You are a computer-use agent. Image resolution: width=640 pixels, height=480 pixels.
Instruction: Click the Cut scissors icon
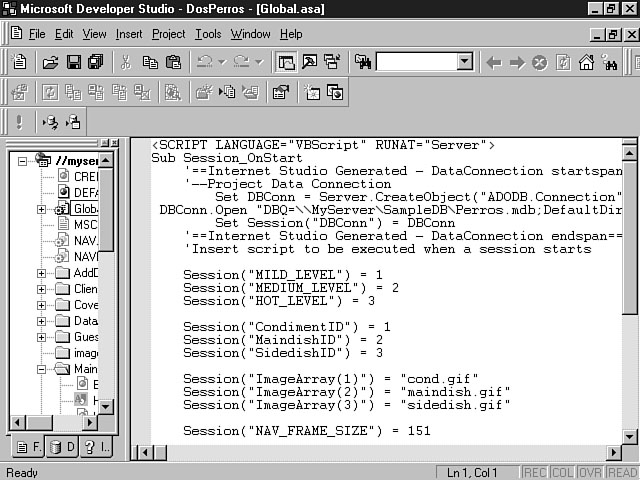coord(126,62)
